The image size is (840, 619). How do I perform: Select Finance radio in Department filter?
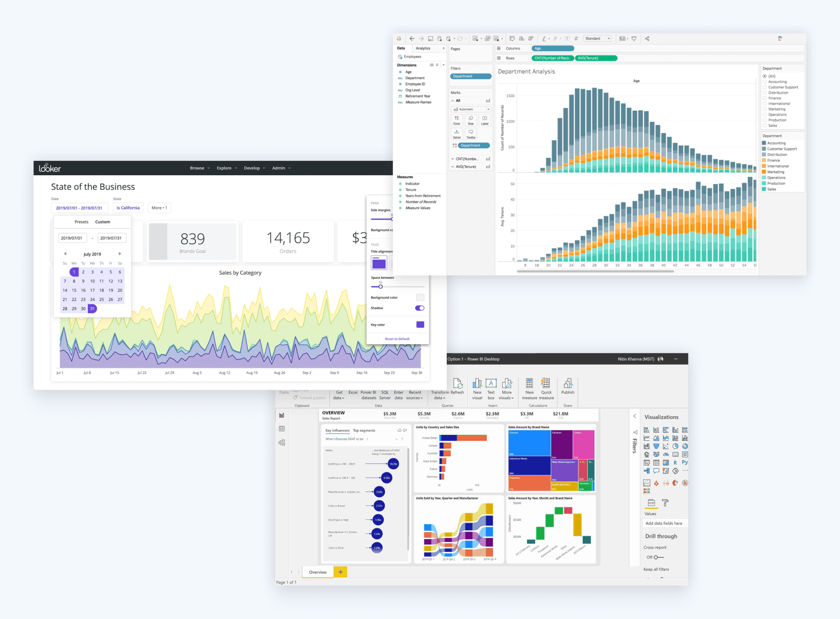(765, 98)
